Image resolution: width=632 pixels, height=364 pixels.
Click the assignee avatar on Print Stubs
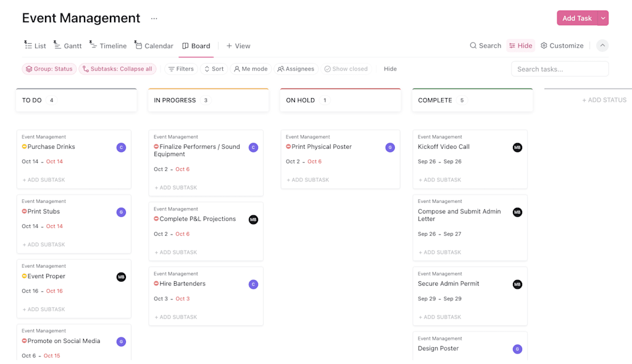[x=122, y=212]
